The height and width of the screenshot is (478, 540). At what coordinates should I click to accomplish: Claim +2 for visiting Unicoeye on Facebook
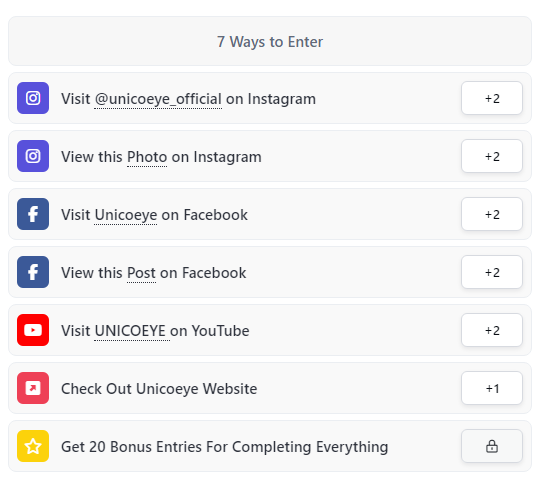[x=492, y=214]
